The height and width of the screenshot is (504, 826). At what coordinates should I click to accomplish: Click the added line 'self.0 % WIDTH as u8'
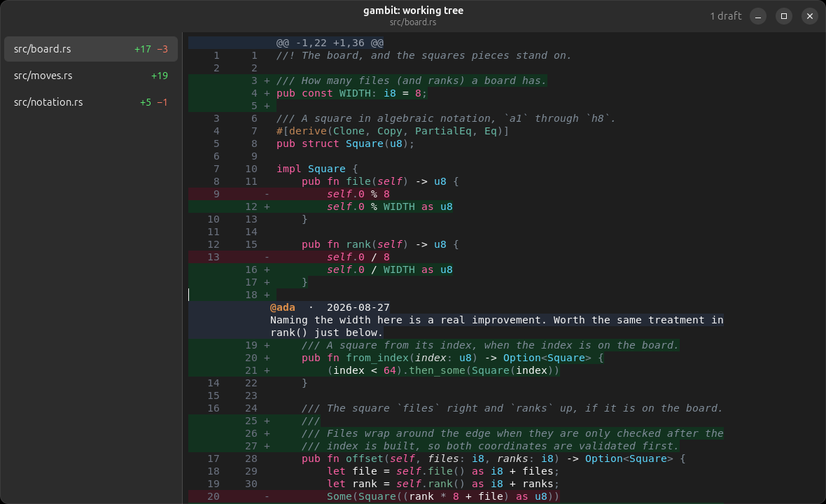point(390,207)
